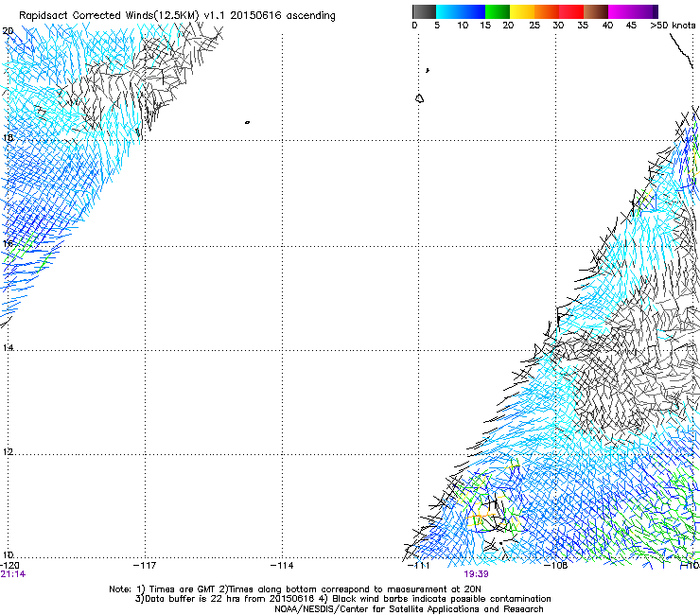The height and width of the screenshot is (615, 700).
Task: Click the '-114' longitude axis label
Action: point(282,566)
